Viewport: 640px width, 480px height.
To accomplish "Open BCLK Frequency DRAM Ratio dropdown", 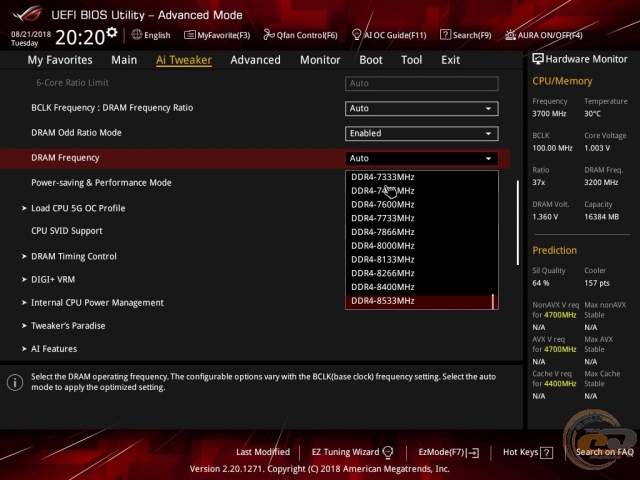I will tap(421, 108).
